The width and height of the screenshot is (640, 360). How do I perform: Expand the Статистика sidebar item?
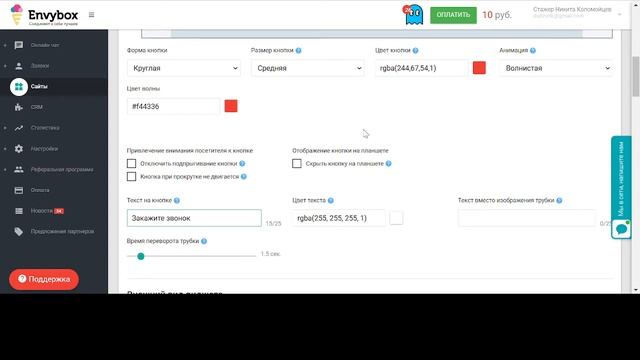(5, 128)
